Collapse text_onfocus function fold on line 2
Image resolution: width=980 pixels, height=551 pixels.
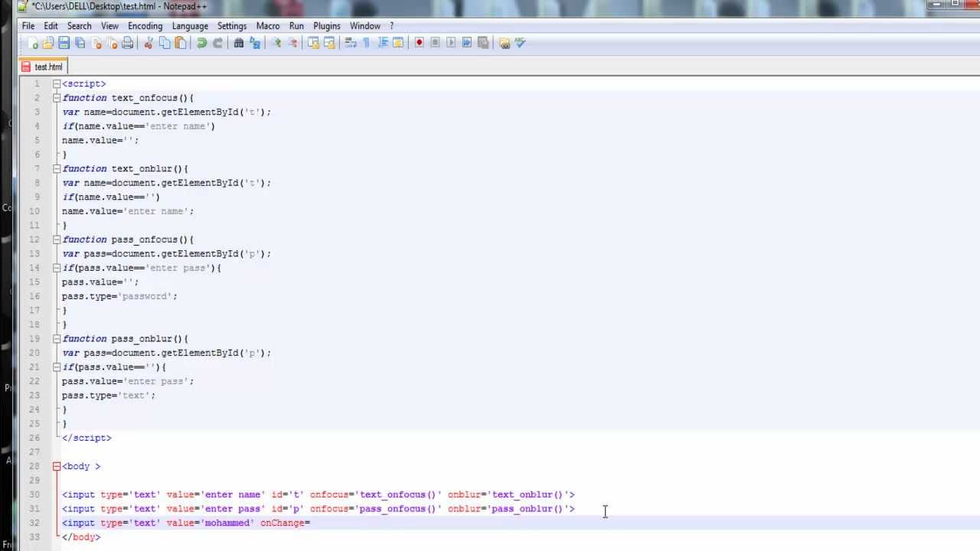57,98
